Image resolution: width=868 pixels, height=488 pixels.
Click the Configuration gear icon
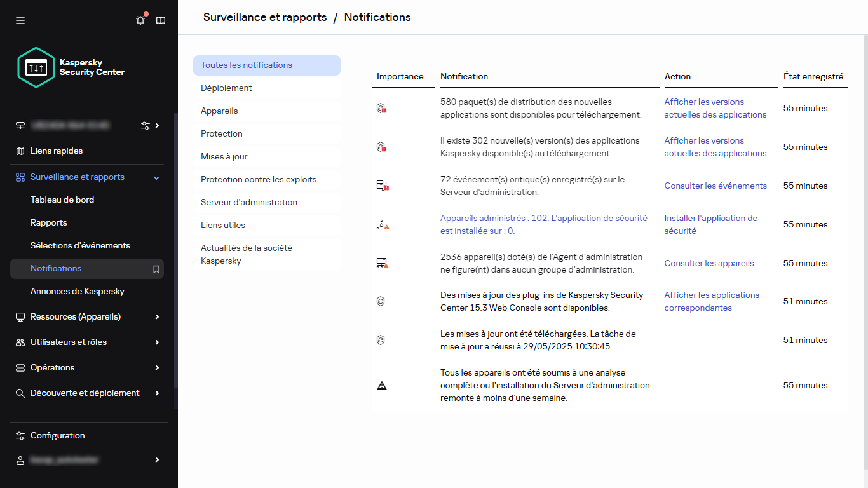tap(20, 435)
